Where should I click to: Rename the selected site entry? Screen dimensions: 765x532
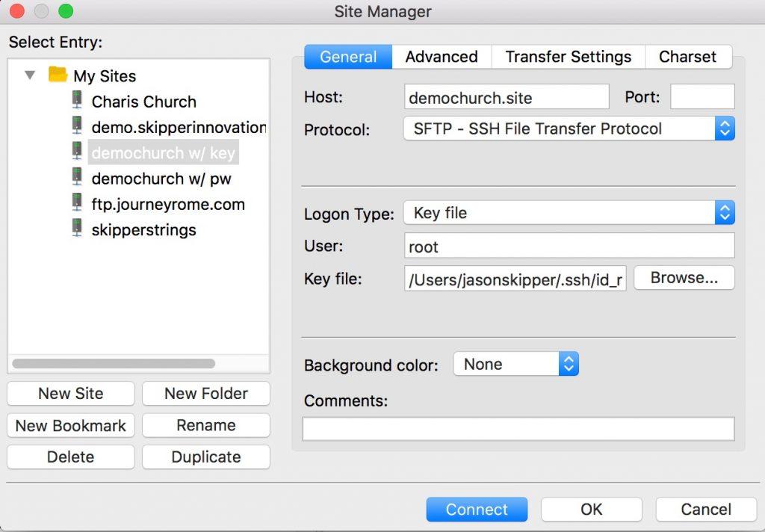[206, 426]
